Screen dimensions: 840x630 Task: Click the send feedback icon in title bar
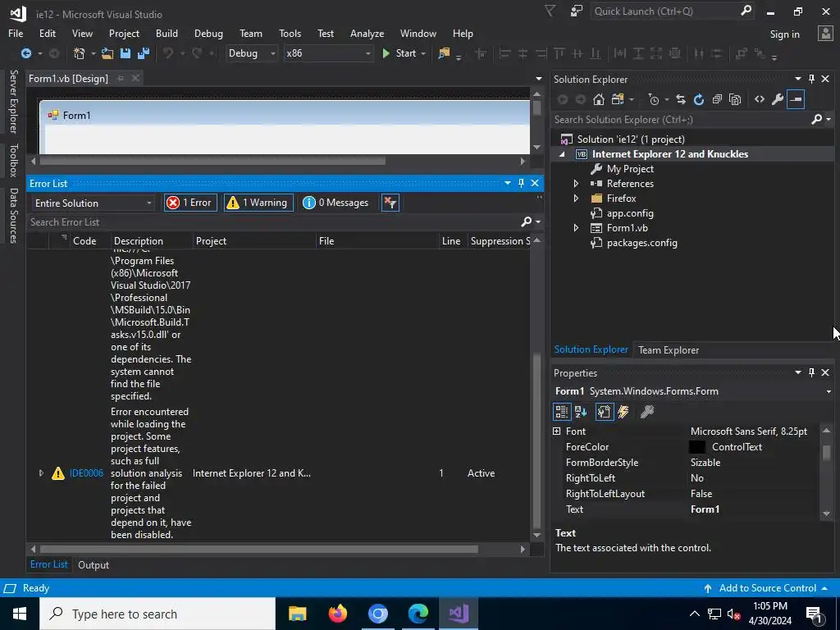(x=577, y=11)
